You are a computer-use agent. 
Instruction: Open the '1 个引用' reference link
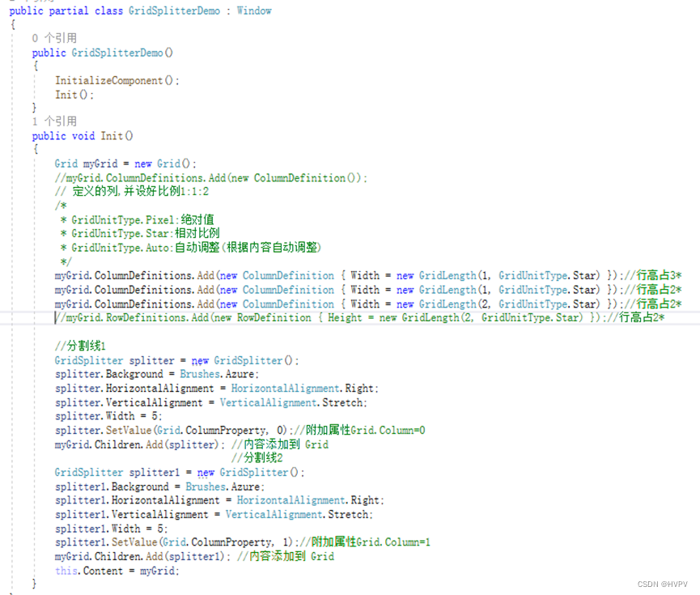click(54, 121)
